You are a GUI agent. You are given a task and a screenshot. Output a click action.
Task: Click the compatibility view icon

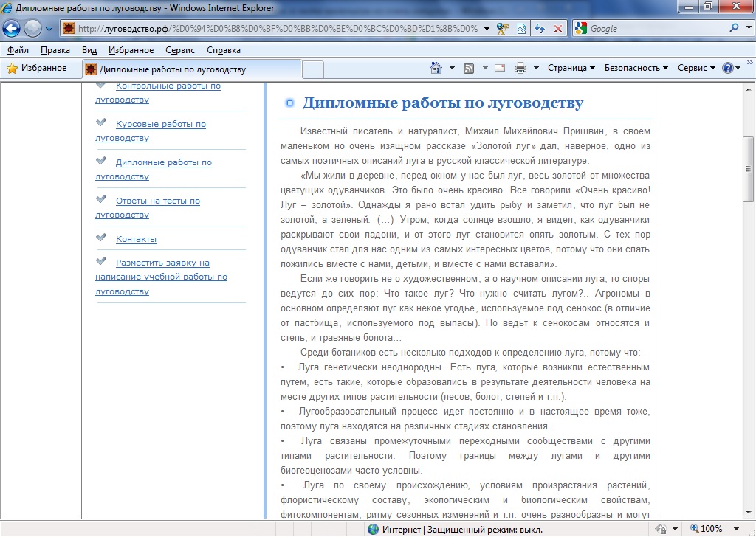521,29
